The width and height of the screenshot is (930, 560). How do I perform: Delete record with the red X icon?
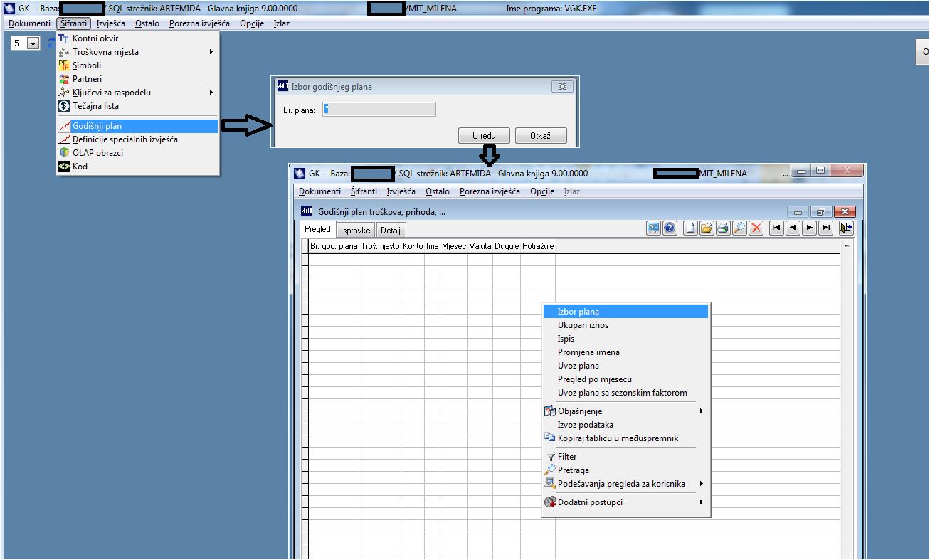756,228
